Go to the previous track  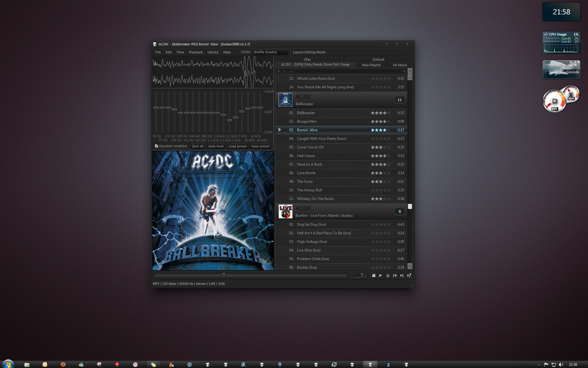pos(395,275)
